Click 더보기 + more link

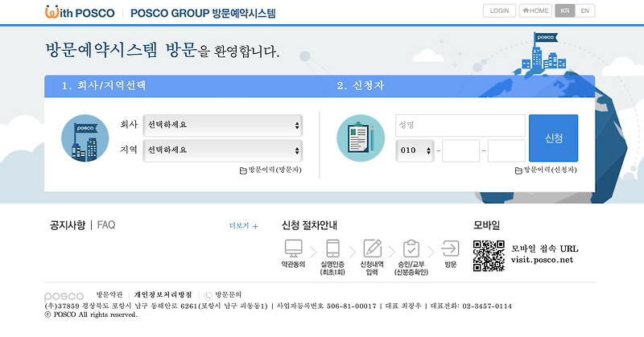[244, 226]
